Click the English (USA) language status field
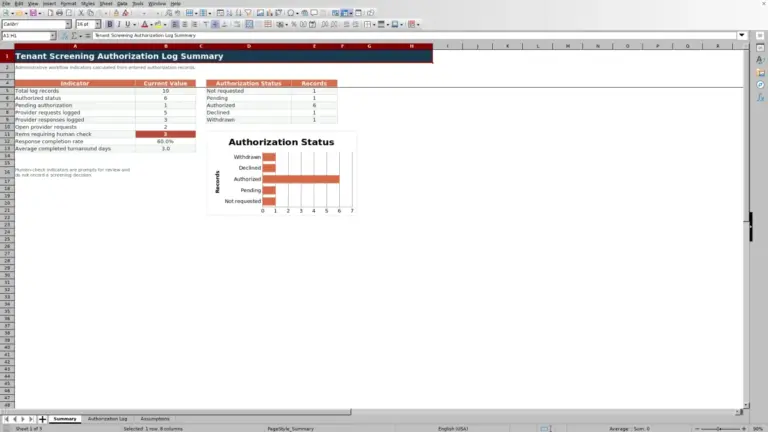This screenshot has width=768, height=432. point(453,429)
